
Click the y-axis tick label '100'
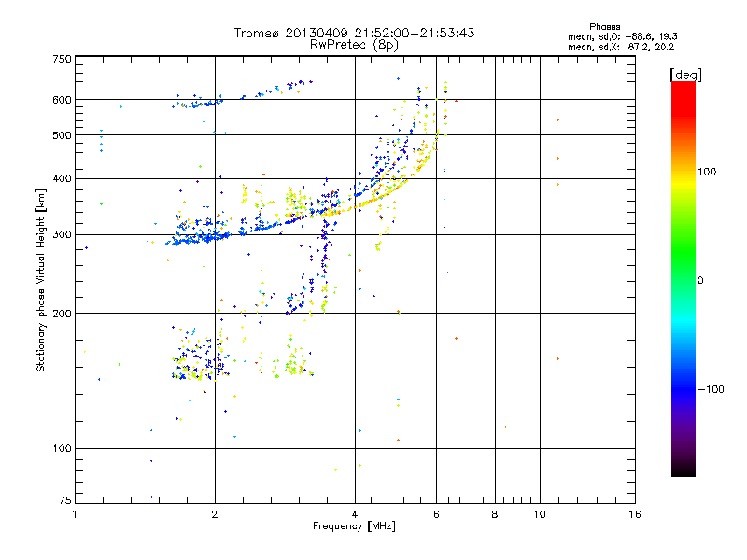[x=63, y=448]
